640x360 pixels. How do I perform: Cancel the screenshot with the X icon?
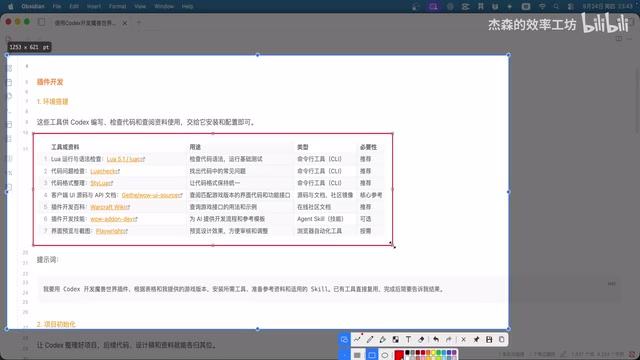coord(463,340)
